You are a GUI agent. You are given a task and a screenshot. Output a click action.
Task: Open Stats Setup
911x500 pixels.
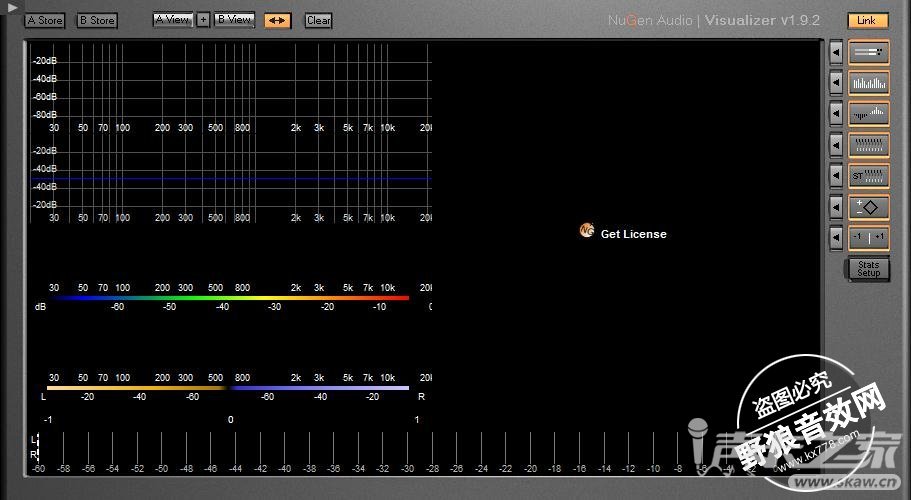(869, 269)
